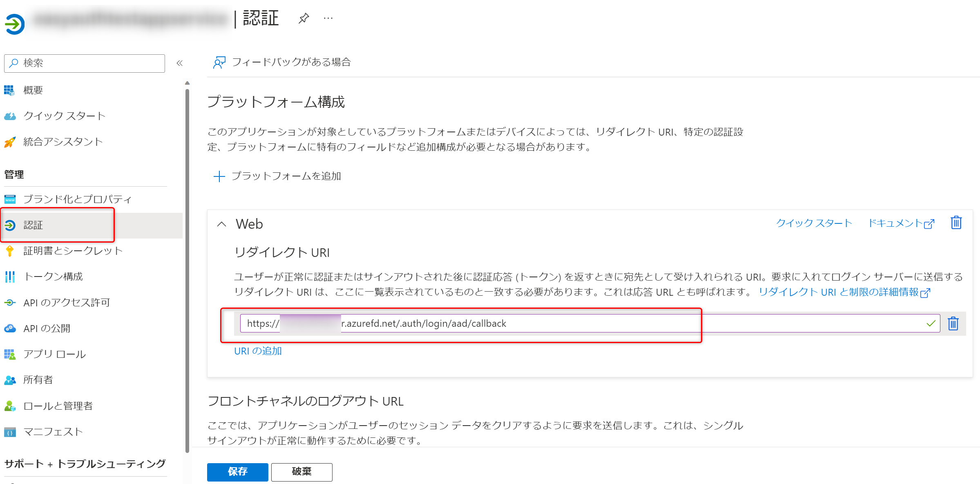Open the ellipsis menu next to pin
The width and height of the screenshot is (980, 484).
coord(328,18)
